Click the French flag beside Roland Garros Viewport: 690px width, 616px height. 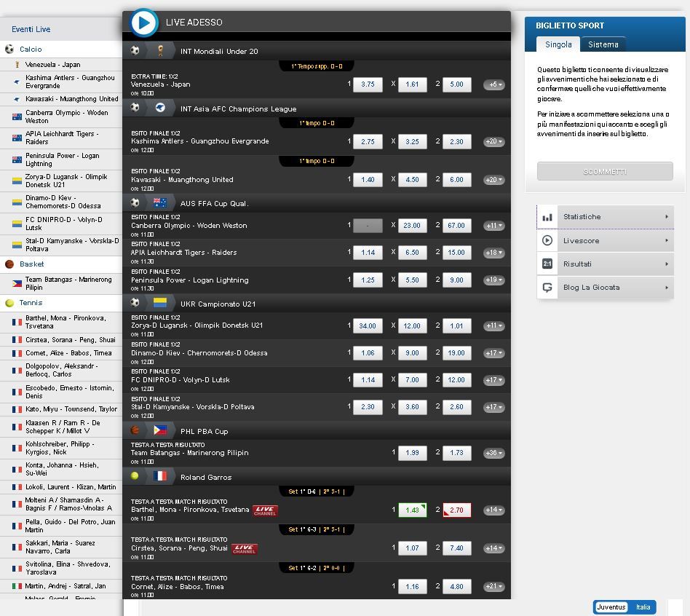160,476
